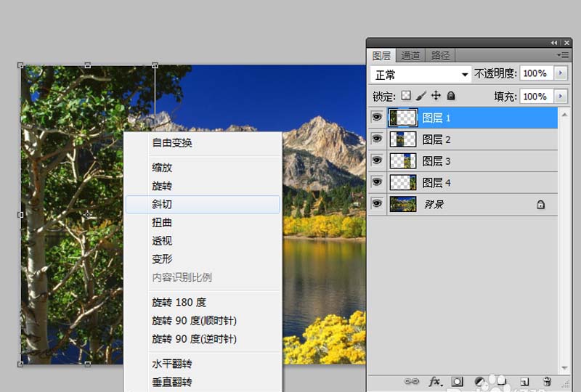Click the 背景 layer name
Image resolution: width=581 pixels, height=392 pixels.
click(434, 204)
